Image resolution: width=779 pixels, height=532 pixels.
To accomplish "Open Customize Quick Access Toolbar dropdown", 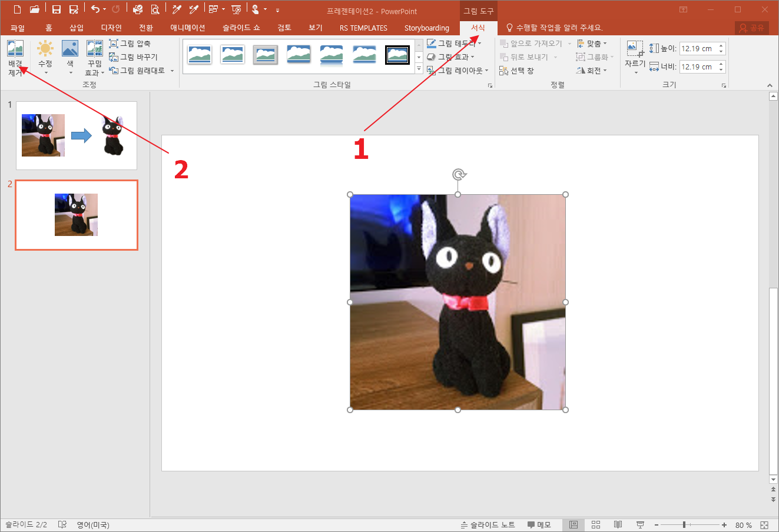I will click(x=277, y=10).
